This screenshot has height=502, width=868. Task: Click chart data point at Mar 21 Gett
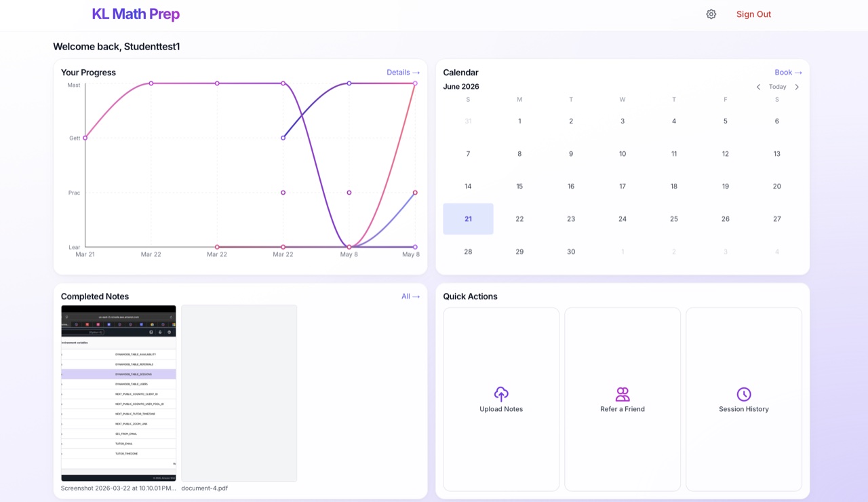point(85,138)
